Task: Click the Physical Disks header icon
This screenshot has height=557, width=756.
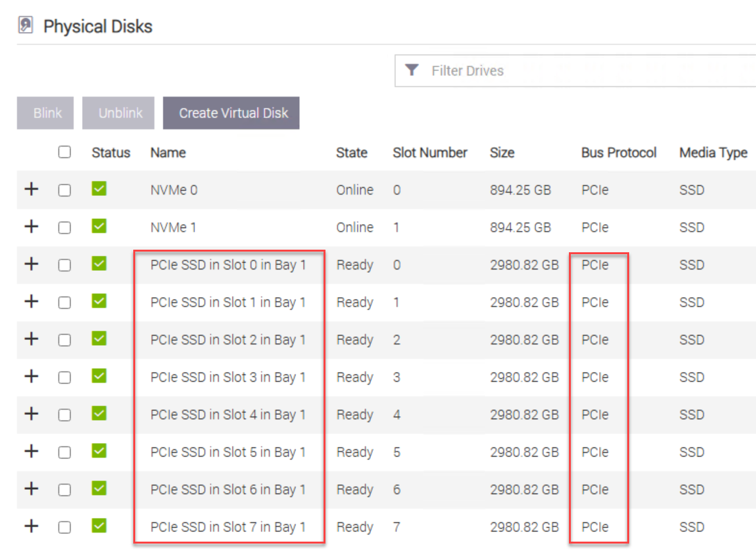Action: (x=26, y=26)
